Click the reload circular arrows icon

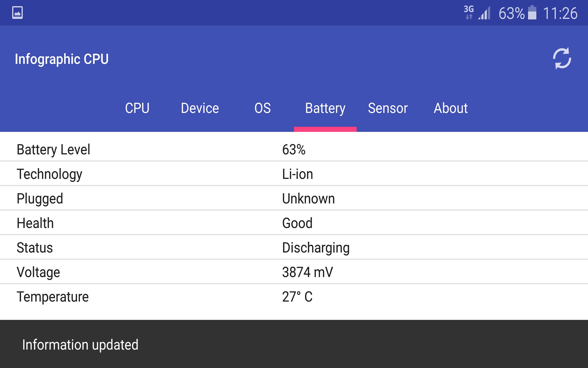562,58
